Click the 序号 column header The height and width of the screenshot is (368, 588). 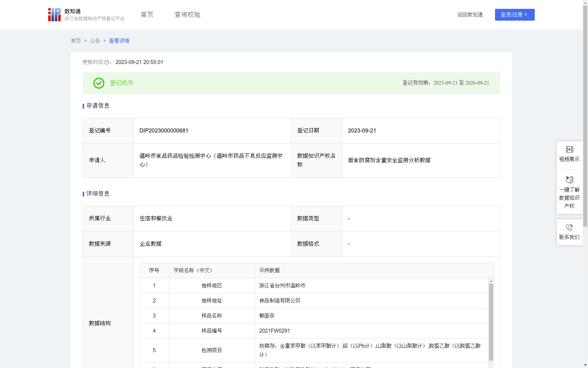click(x=154, y=270)
